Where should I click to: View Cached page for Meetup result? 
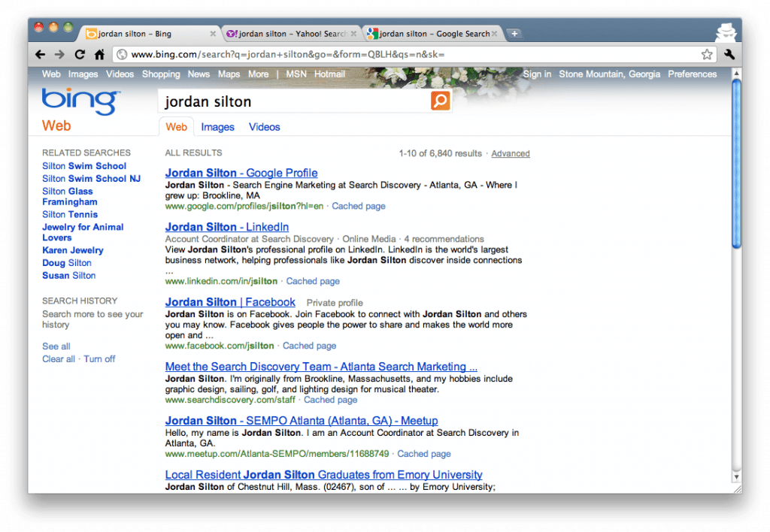pos(424,454)
